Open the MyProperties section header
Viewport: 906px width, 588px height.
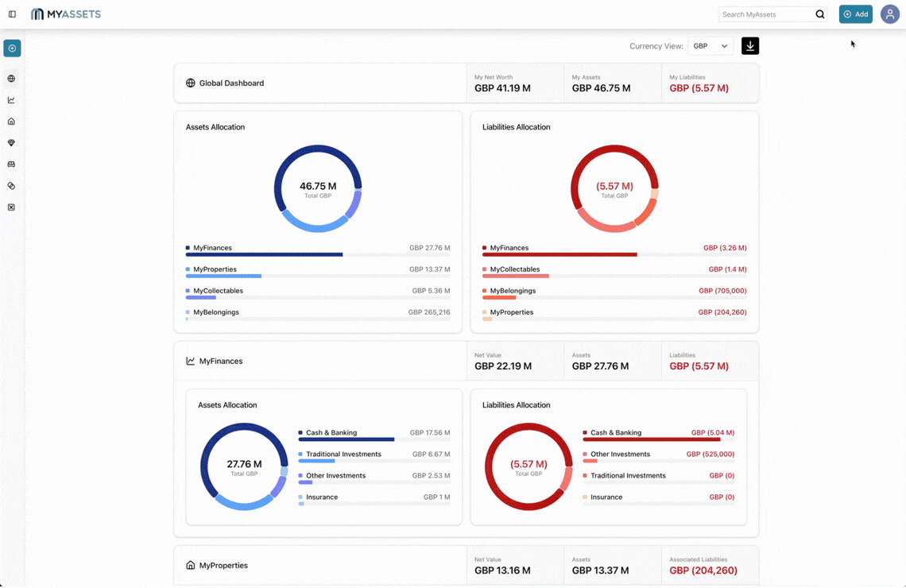tap(223, 566)
